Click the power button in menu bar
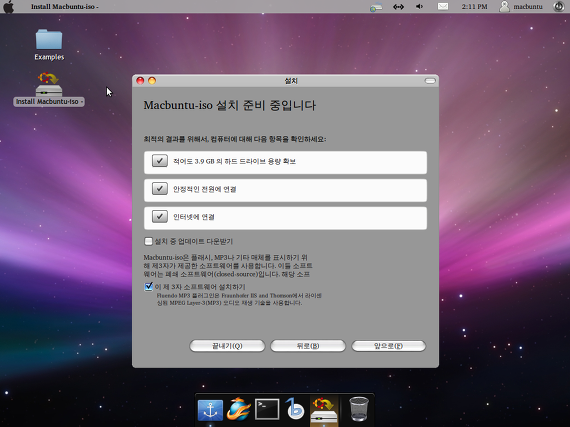Image resolution: width=570 pixels, height=427 pixels. coord(559,7)
